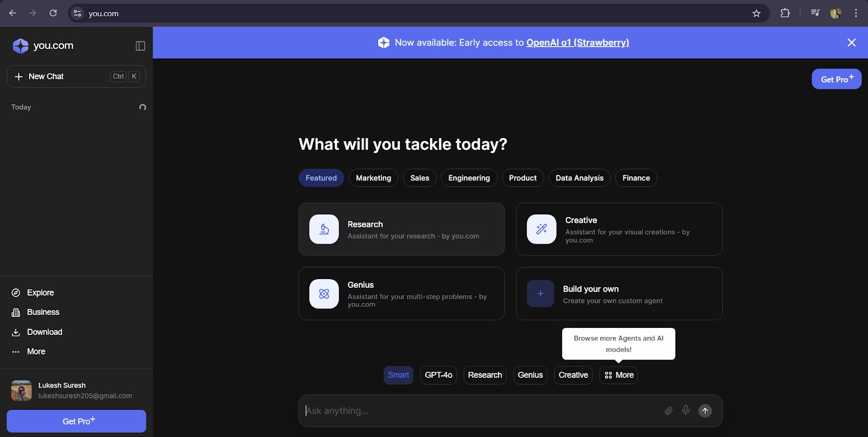Viewport: 868px width, 437px height.
Task: Click the Get Pro button at top right
Action: [x=837, y=79]
